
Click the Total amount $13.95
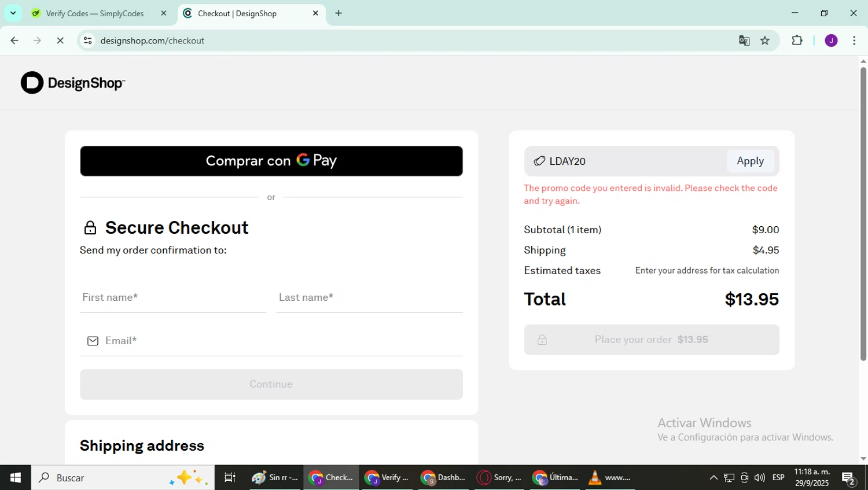(x=752, y=299)
